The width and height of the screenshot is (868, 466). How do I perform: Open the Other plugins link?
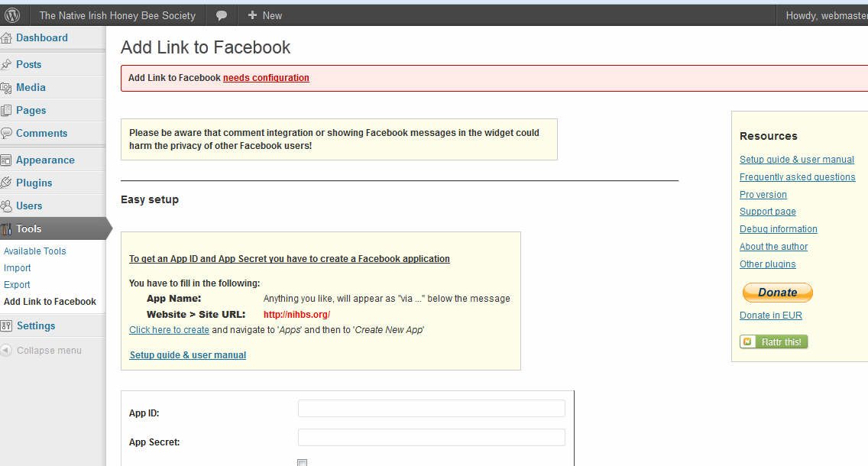767,264
